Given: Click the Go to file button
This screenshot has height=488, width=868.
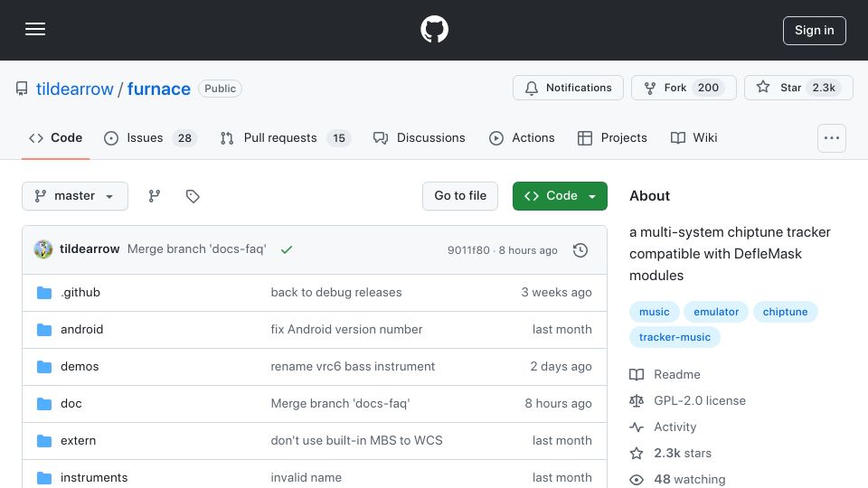Looking at the screenshot, I should click(460, 196).
